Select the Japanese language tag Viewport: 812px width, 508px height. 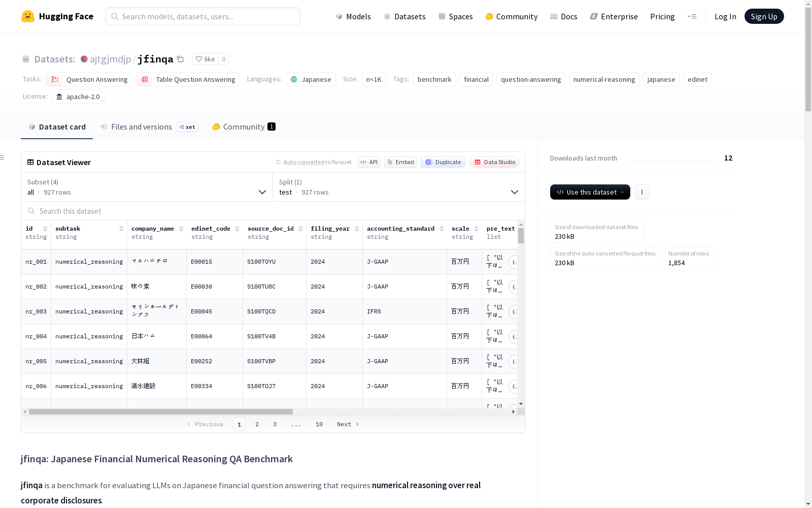click(311, 79)
